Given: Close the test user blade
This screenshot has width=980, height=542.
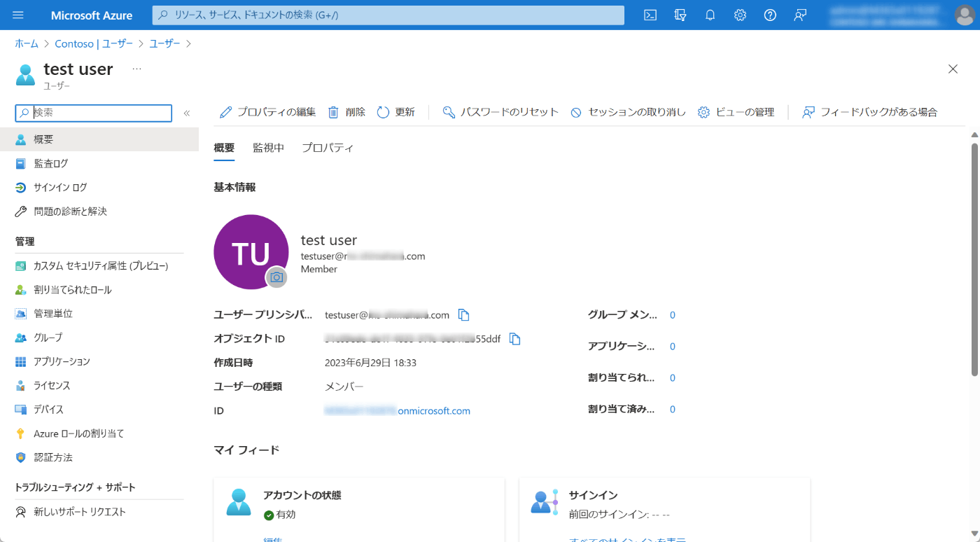Looking at the screenshot, I should click(953, 69).
